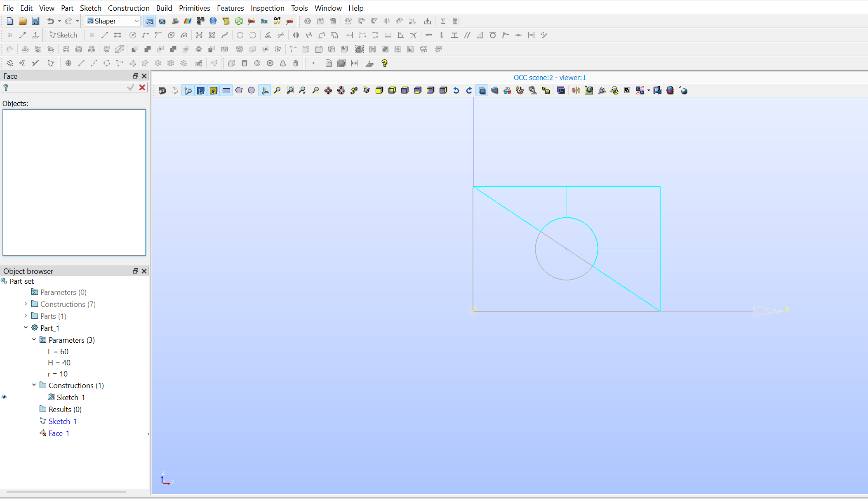Image resolution: width=868 pixels, height=499 pixels.
Task: Open the Window menu
Action: 328,8
